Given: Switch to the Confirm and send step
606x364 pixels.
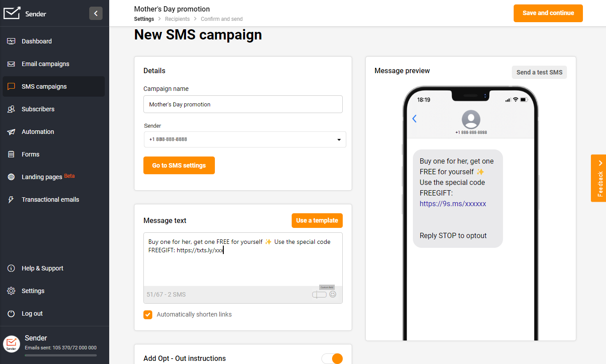Looking at the screenshot, I should point(221,19).
